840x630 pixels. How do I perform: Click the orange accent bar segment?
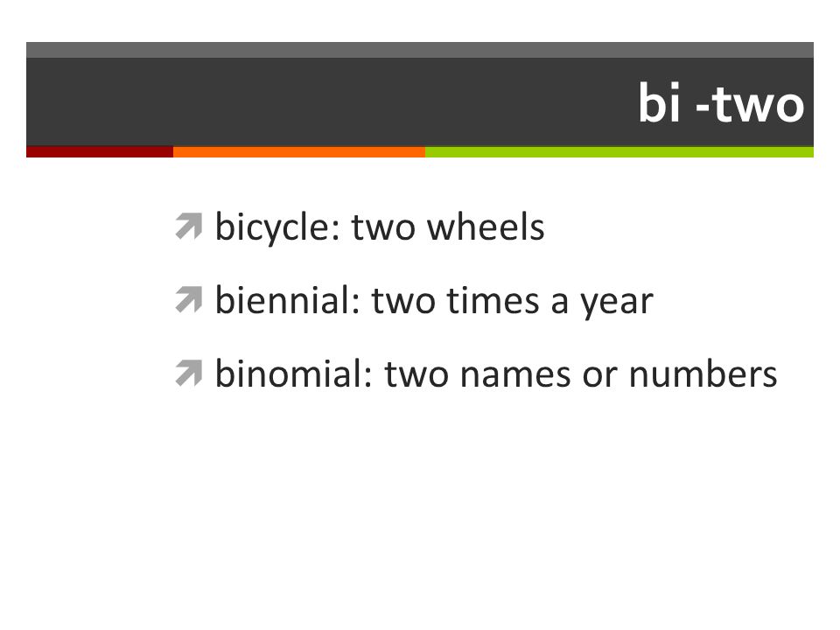tap(299, 151)
